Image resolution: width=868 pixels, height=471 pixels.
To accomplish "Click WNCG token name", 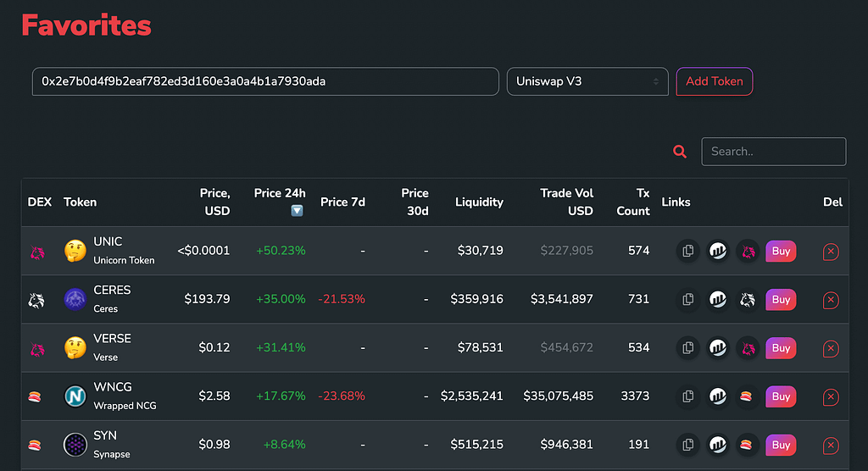I will 113,387.
